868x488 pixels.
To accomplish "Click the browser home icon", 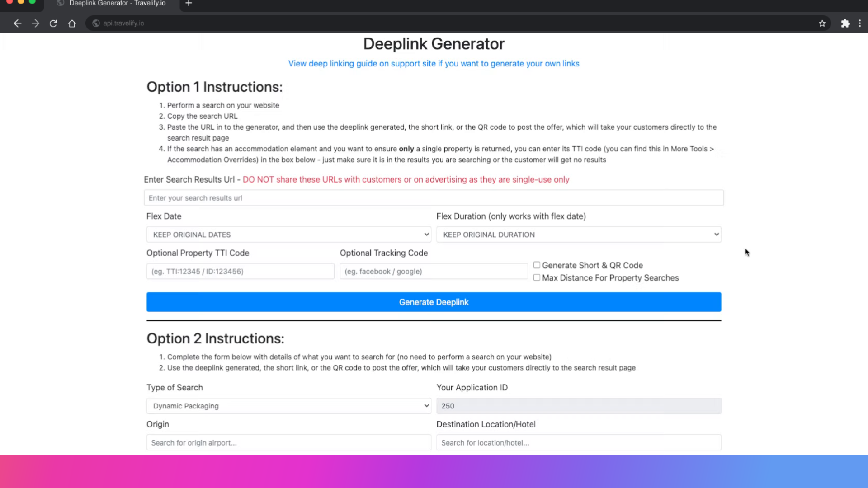I will (71, 23).
